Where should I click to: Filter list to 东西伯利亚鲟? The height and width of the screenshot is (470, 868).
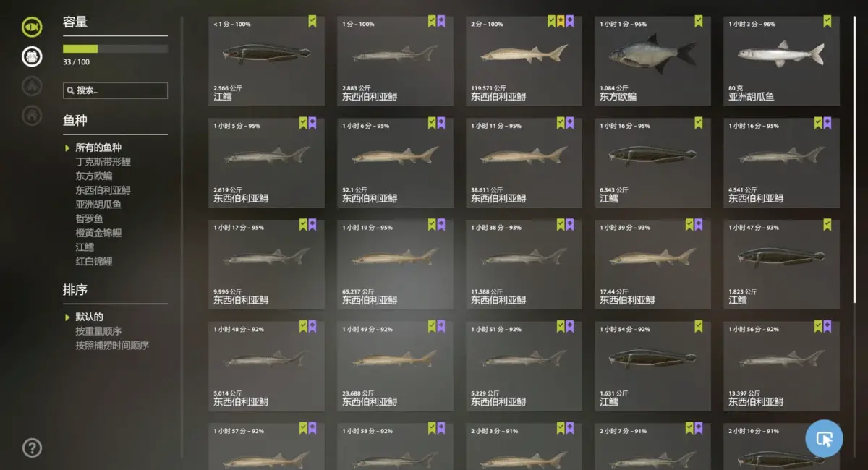103,190
